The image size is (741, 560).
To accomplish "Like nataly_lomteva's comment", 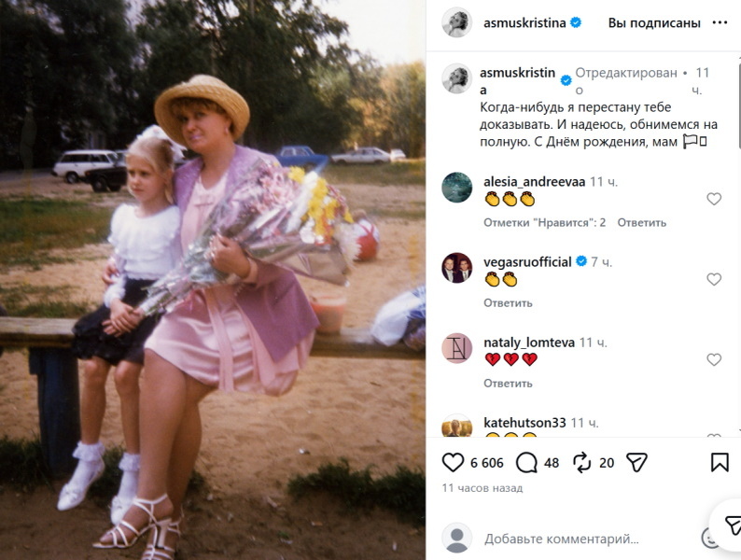I will [x=714, y=359].
